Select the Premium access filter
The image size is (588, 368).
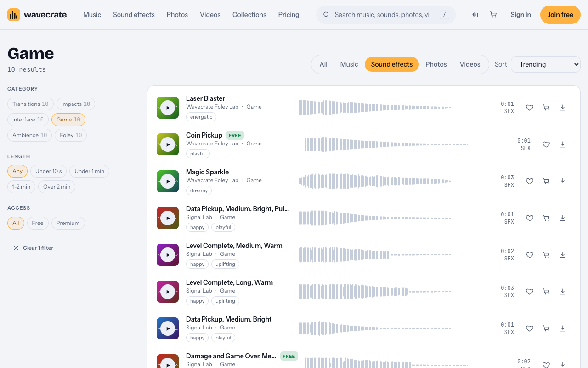tap(68, 223)
